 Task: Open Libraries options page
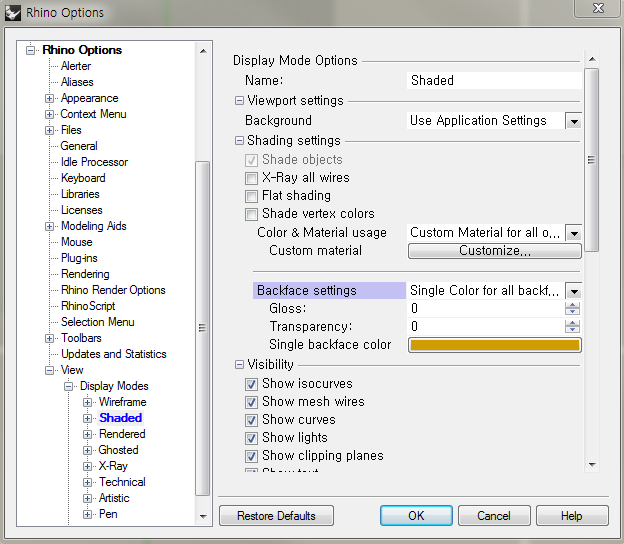(80, 194)
